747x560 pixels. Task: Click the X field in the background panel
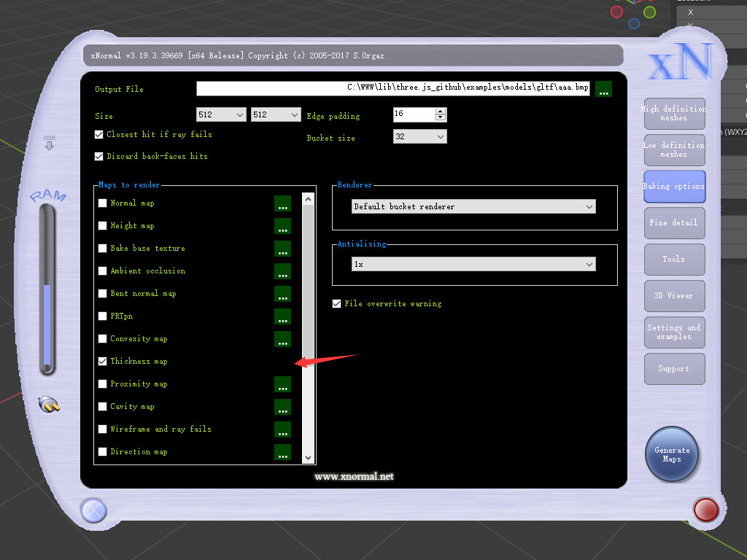point(712,12)
